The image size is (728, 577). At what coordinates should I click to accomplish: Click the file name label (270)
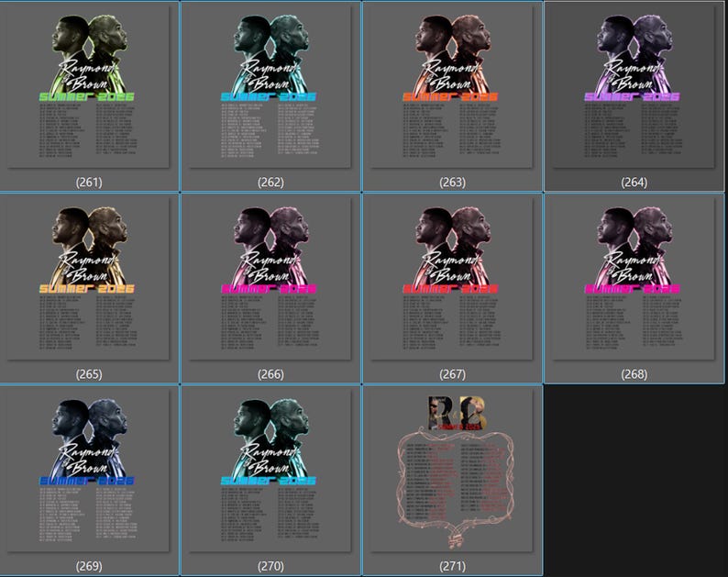coord(270,566)
